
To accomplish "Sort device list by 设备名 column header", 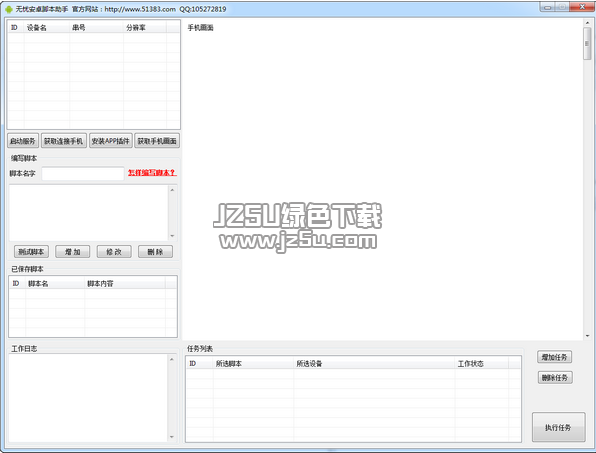I will click(x=47, y=27).
